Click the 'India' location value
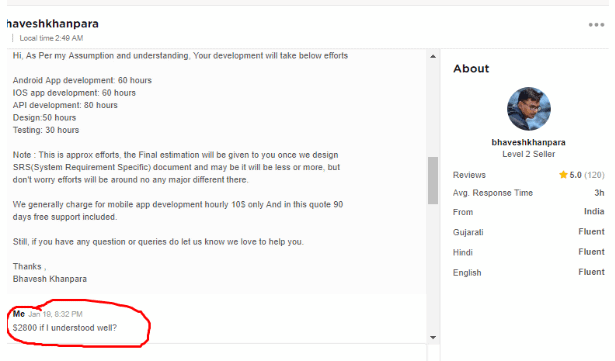The height and width of the screenshot is (361, 615). (594, 211)
